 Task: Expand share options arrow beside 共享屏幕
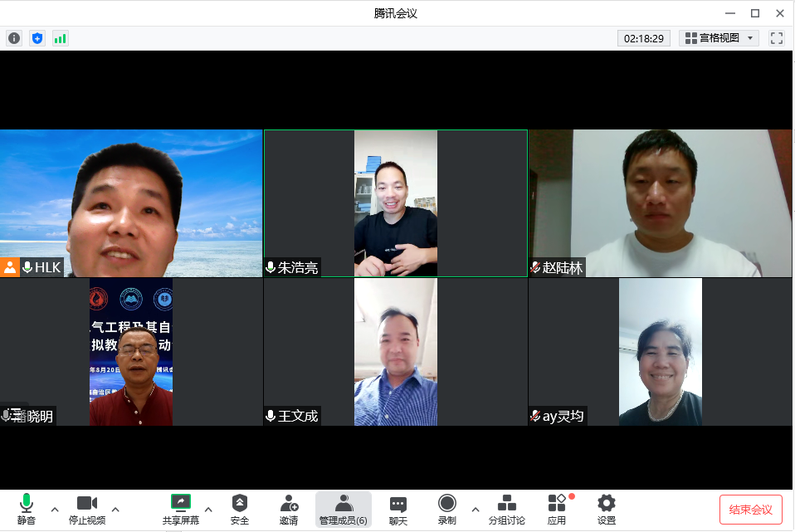[x=208, y=509]
